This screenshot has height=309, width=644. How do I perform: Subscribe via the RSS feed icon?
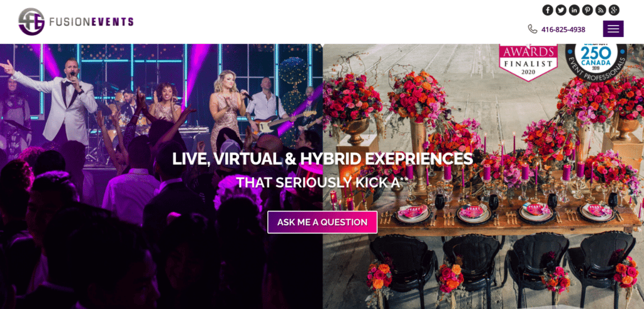point(601,10)
